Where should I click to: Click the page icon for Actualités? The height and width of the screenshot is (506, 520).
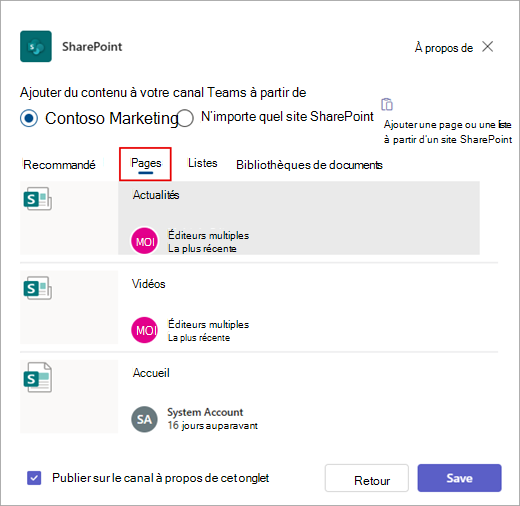37,199
